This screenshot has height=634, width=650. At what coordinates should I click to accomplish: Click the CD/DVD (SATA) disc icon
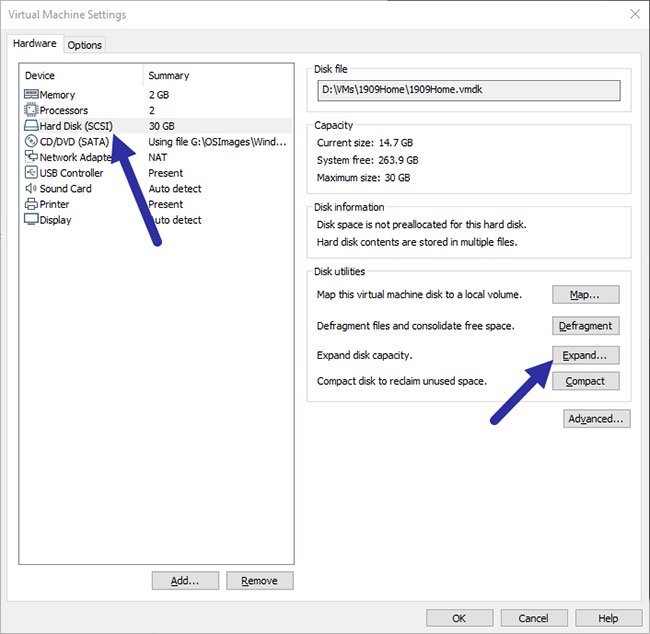[31, 142]
